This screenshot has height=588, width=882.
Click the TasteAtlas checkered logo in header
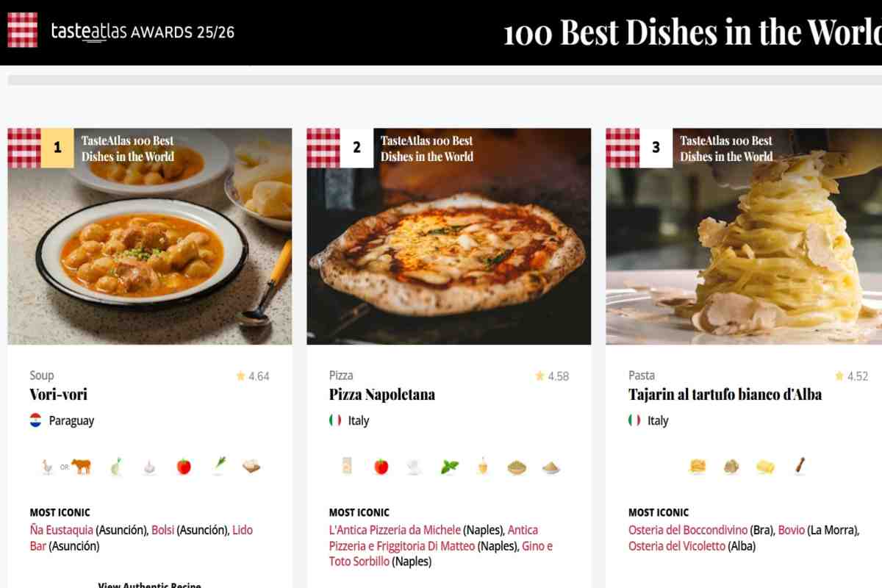tap(23, 31)
